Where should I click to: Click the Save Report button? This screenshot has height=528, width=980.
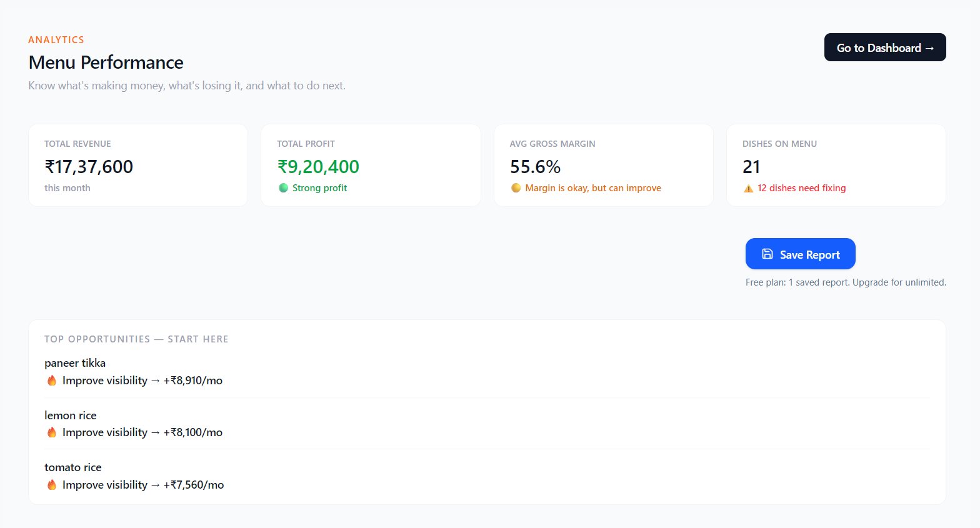tap(801, 254)
